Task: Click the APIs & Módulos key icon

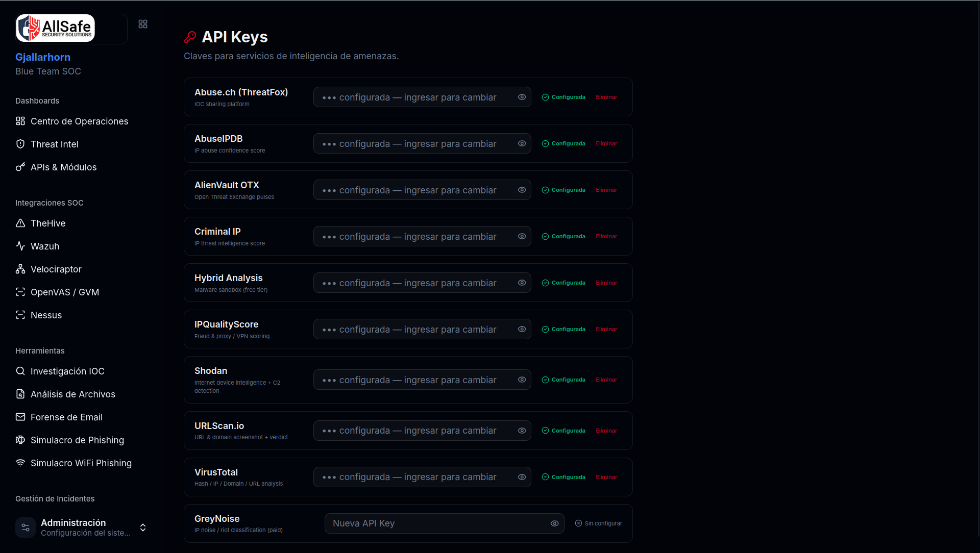Action: pos(20,167)
